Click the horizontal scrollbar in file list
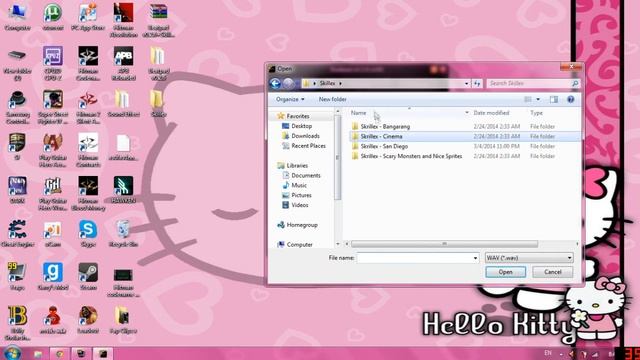 click(444, 244)
